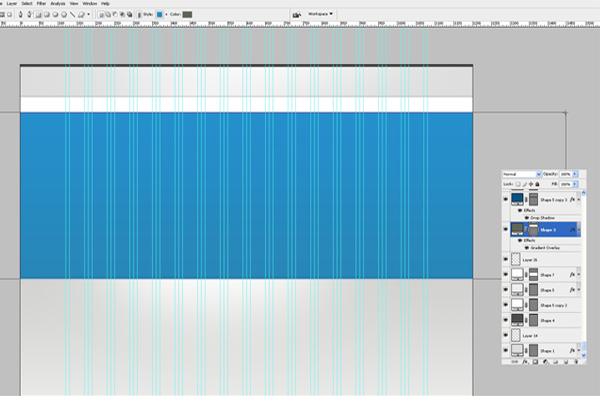The height and width of the screenshot is (396, 600).
Task: Open the Layer menu
Action: [11, 3]
